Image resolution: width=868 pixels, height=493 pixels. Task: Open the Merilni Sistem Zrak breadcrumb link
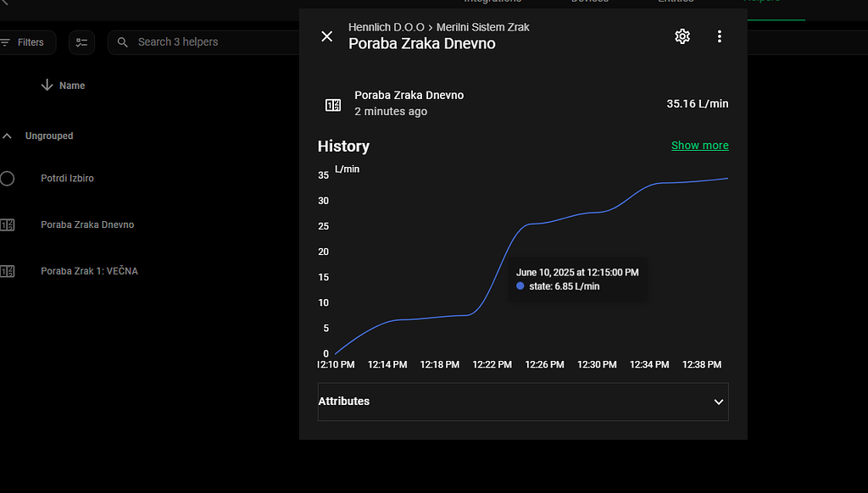(483, 26)
